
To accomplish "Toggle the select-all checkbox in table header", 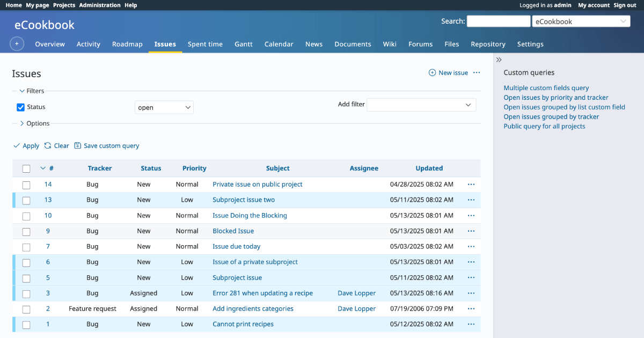I will 26,169.
